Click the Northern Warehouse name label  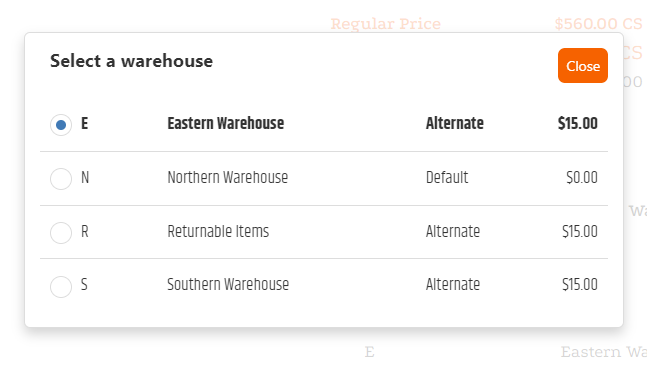[x=227, y=177]
